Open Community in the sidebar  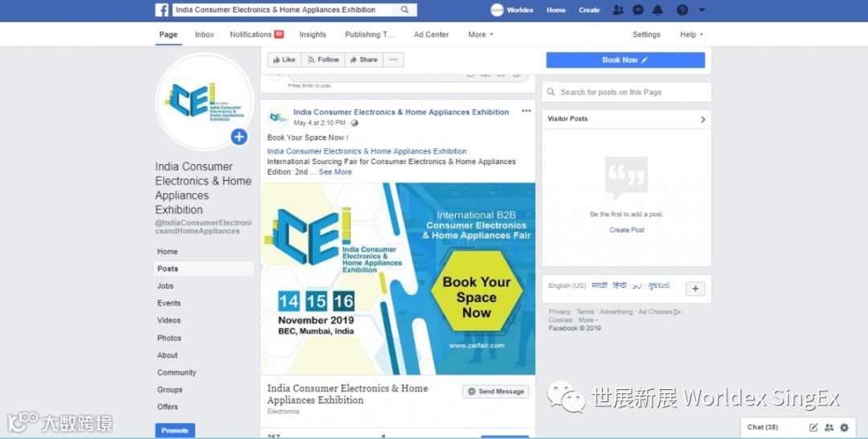click(177, 372)
